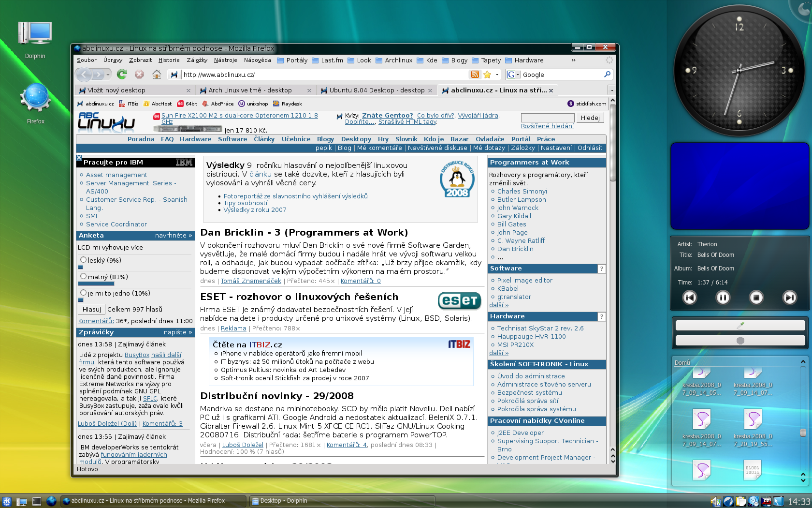
Task: Click the keyboard layout flag tray icon
Action: [x=766, y=502]
